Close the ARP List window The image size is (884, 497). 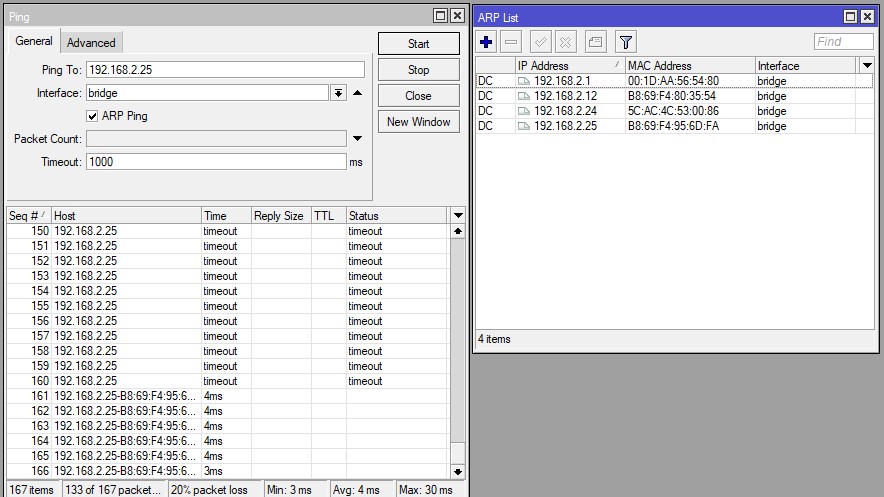coord(867,17)
